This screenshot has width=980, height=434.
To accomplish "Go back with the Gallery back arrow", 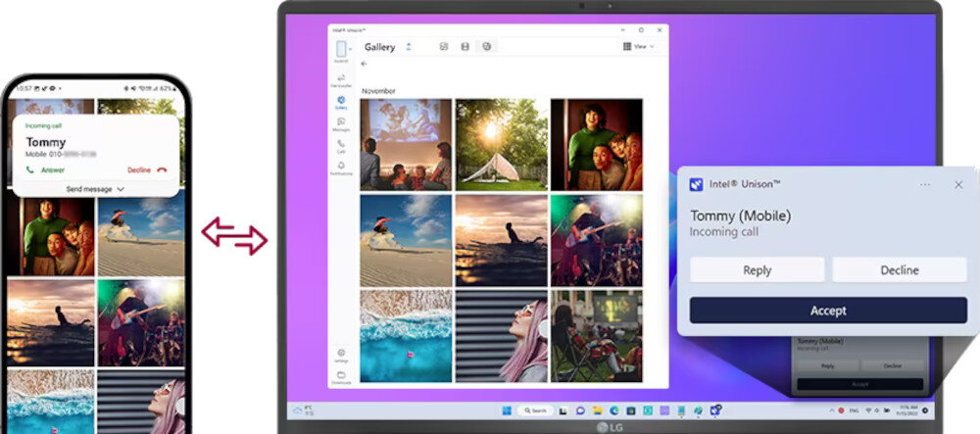I will (x=365, y=64).
